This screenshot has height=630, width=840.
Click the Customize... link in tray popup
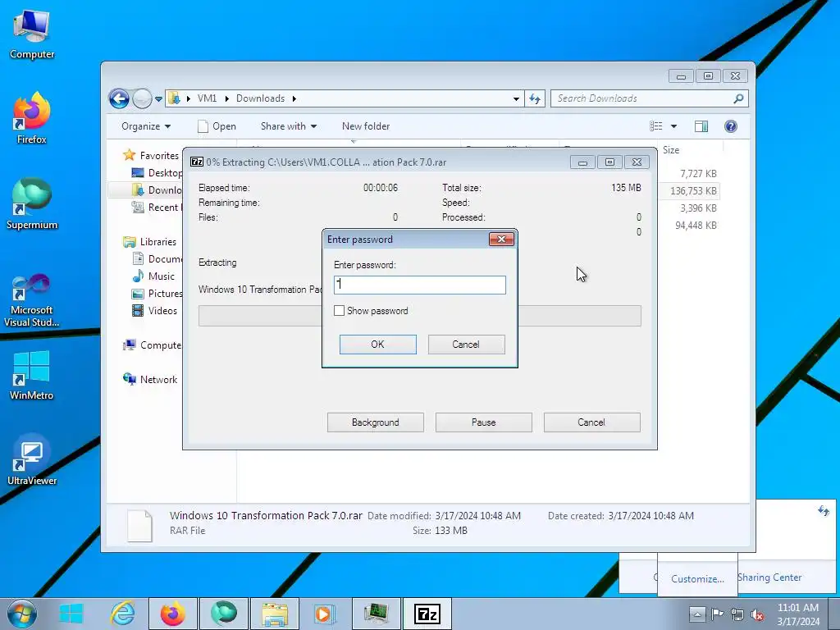point(697,579)
